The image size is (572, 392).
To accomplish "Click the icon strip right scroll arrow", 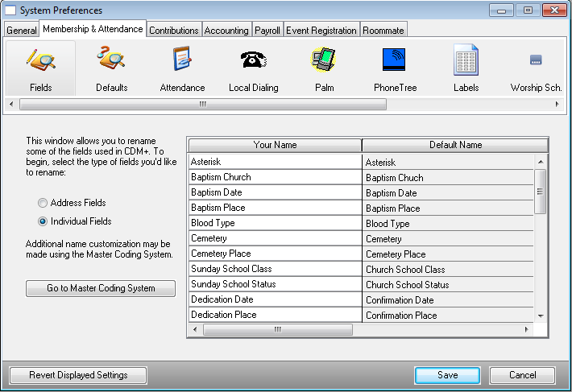I will click(561, 104).
